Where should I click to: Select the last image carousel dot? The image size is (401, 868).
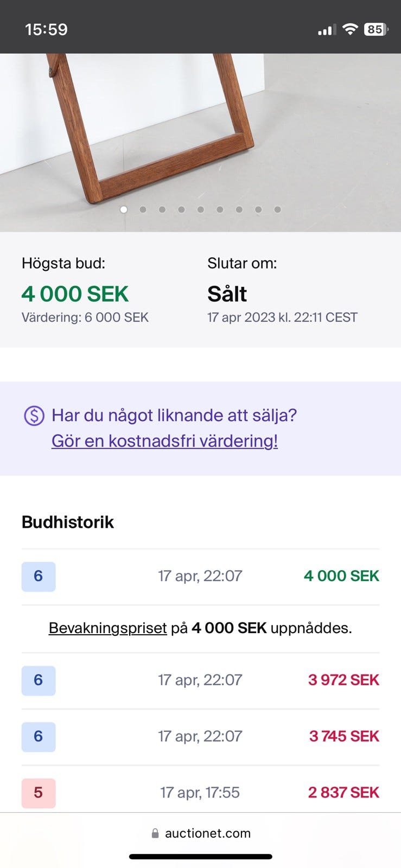pos(277,209)
